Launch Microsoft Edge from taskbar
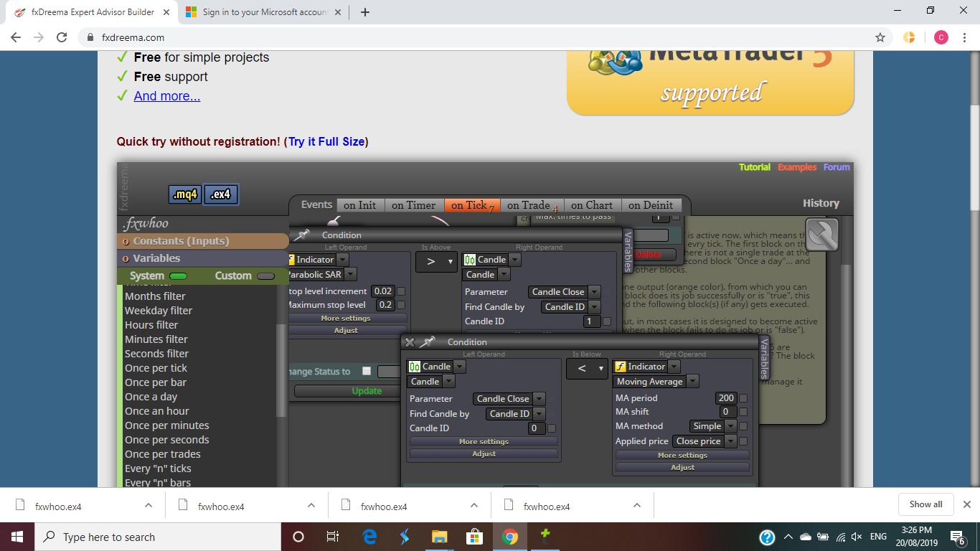The height and width of the screenshot is (551, 980). (x=369, y=537)
